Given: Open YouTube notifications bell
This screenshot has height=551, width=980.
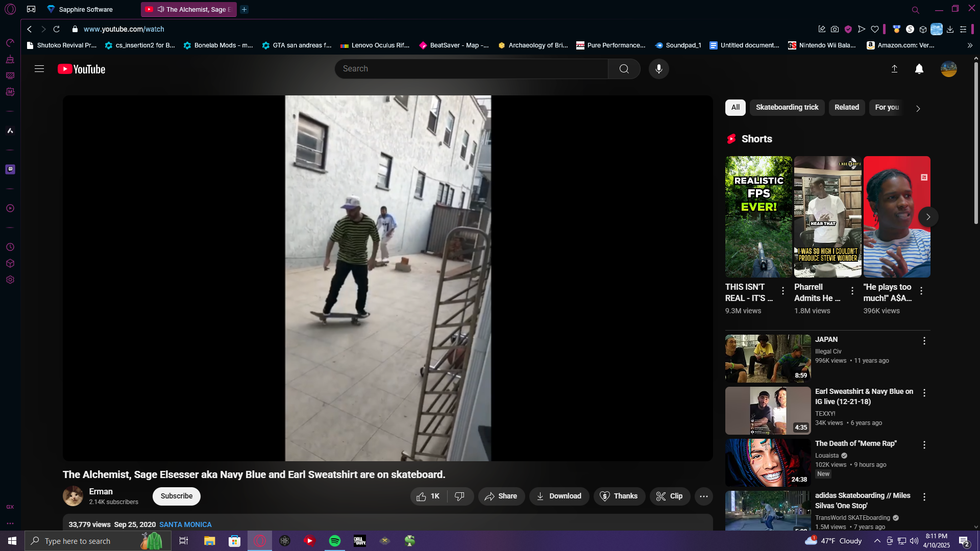Looking at the screenshot, I should [x=919, y=69].
